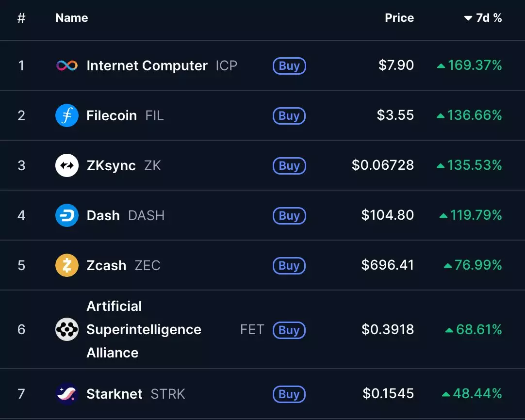Image resolution: width=525 pixels, height=420 pixels.
Task: Sort by the # rank column header
Action: [x=21, y=18]
